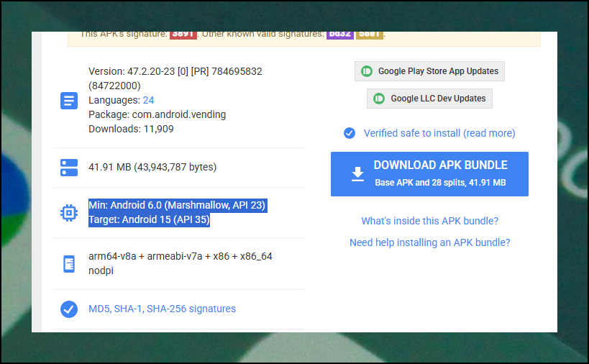The image size is (589, 364).
Task: Click Download APK Bundle button
Action: (429, 174)
